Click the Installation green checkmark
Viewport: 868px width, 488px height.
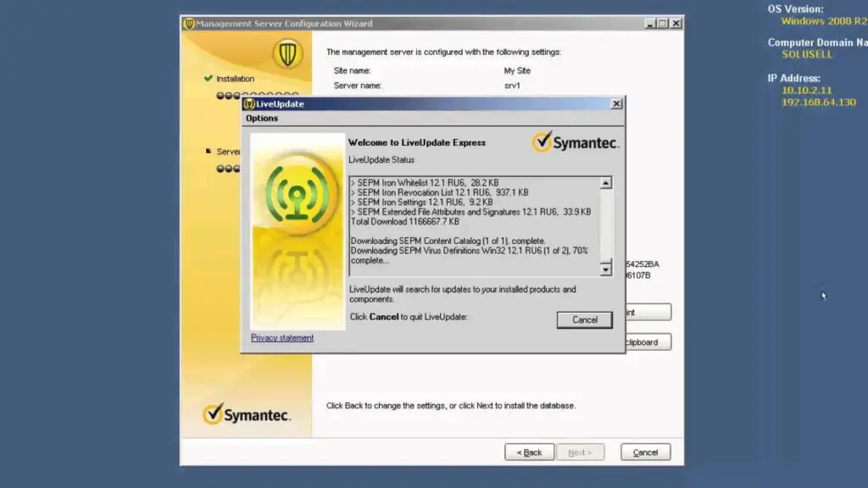point(209,78)
